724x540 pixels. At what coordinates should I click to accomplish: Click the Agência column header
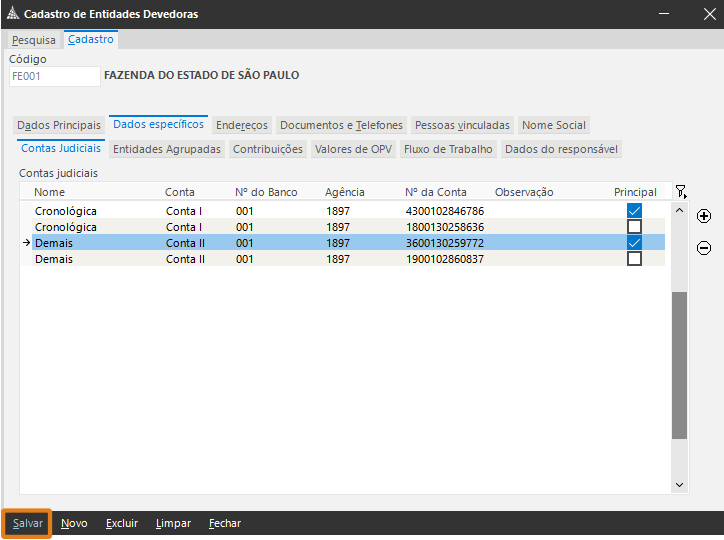tap(344, 192)
